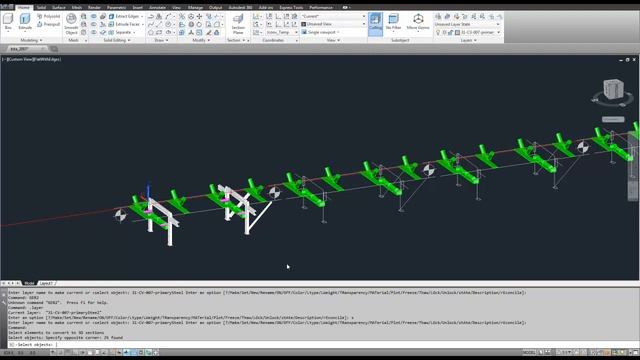Viewport: 640px width, 360px height.
Task: Open the Manage ribbon tab
Action: coord(196,7)
